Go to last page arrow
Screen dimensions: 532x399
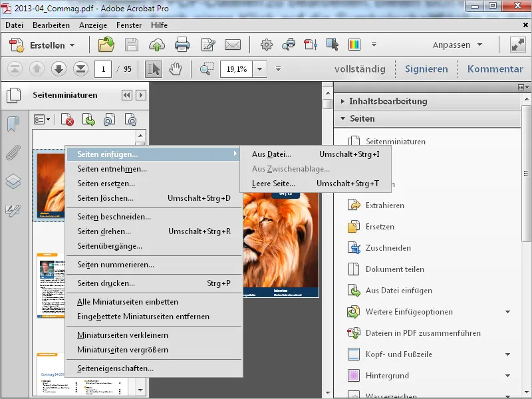pos(80,69)
